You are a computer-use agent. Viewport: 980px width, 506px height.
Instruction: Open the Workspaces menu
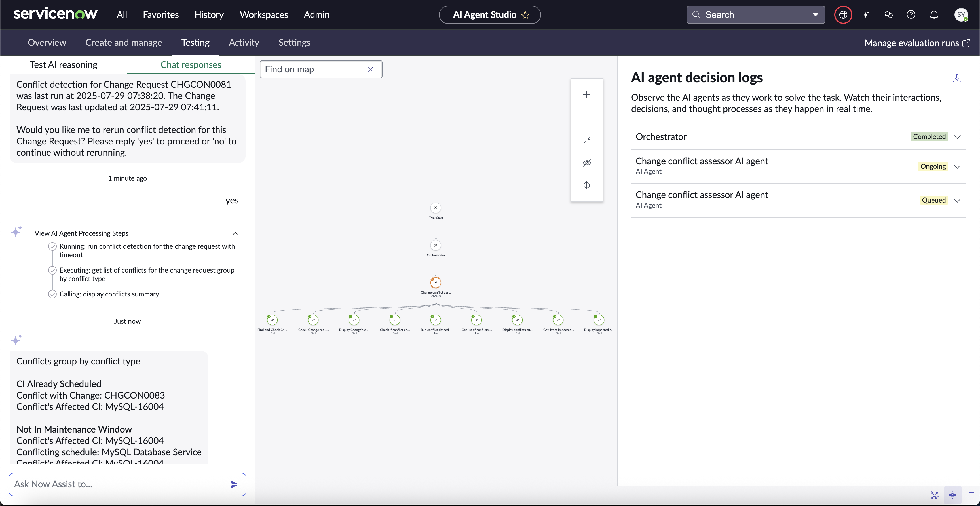(x=264, y=14)
